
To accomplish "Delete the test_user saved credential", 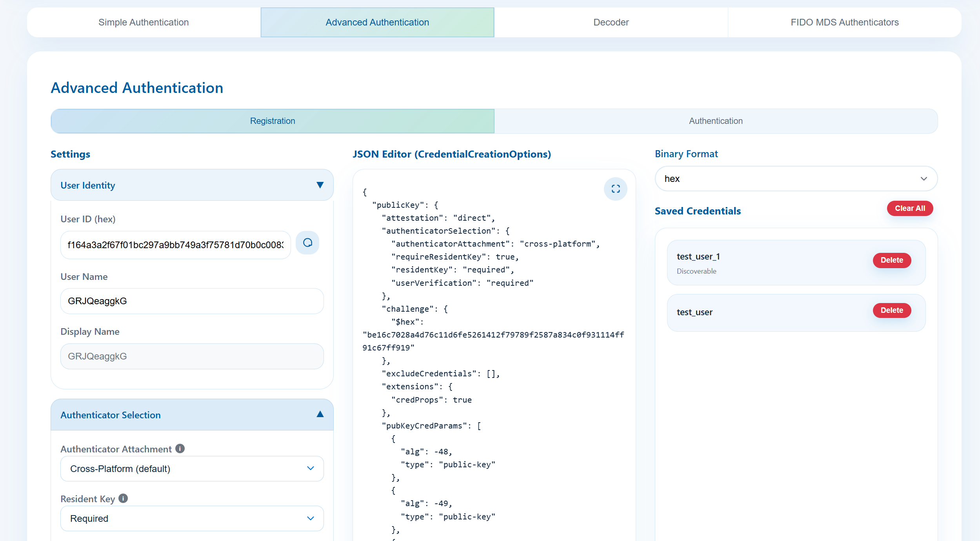I will pyautogui.click(x=891, y=310).
